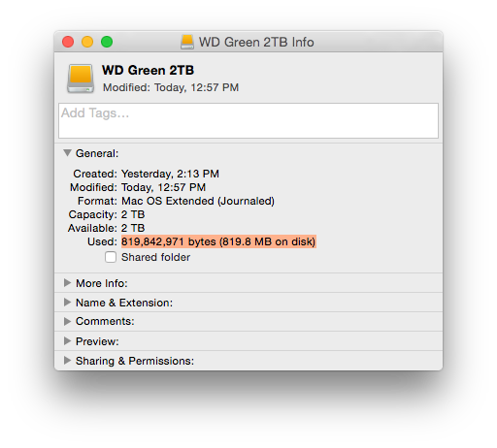Enable the Shared folder checkbox
This screenshot has height=448, width=497.
click(111, 257)
